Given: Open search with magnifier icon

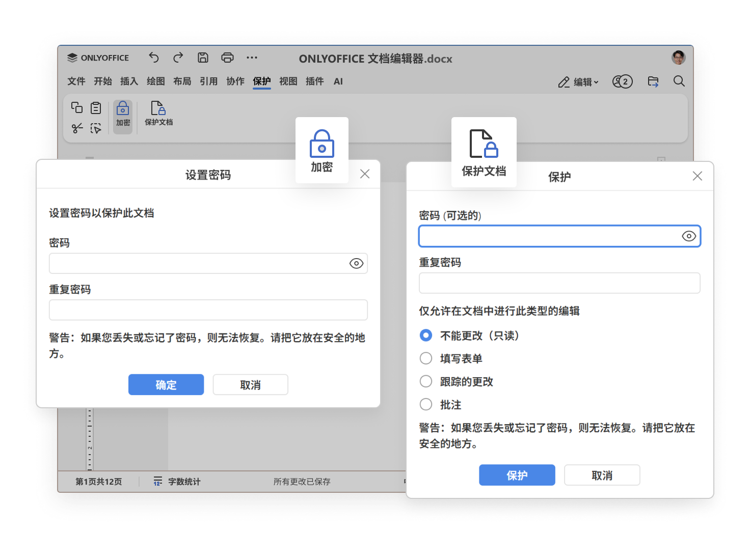Looking at the screenshot, I should [x=679, y=81].
